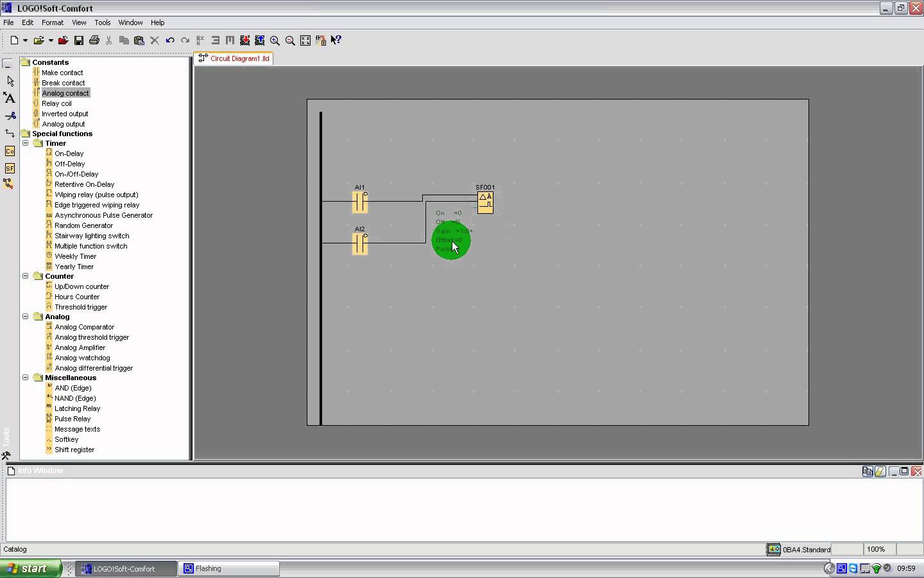The height and width of the screenshot is (578, 924).
Task: Open the Tools menu
Action: point(102,22)
